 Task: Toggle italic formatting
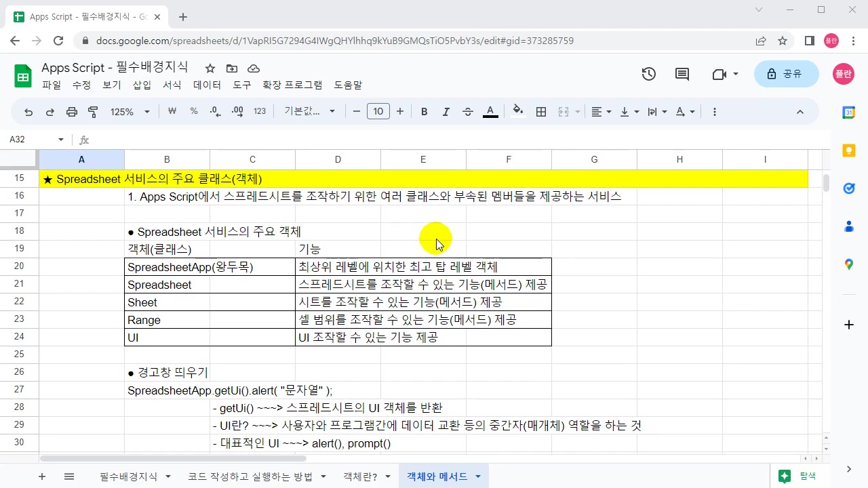pos(446,111)
